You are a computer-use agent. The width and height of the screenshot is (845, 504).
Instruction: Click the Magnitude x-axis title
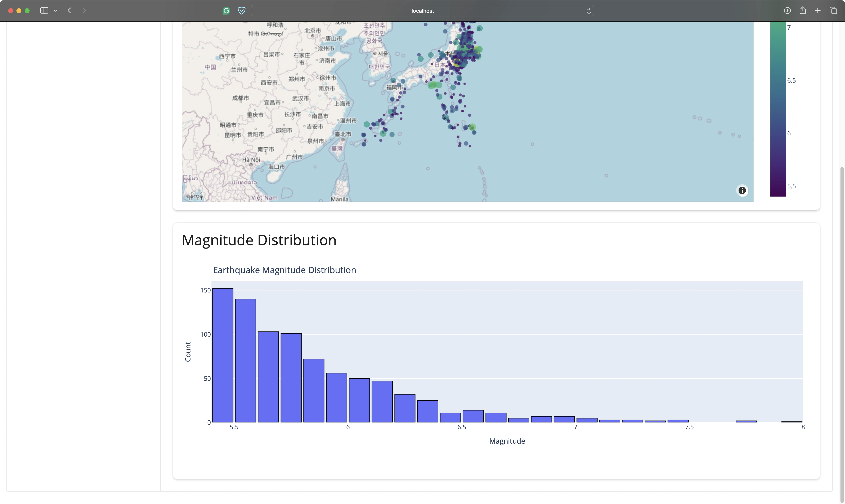coord(507,441)
